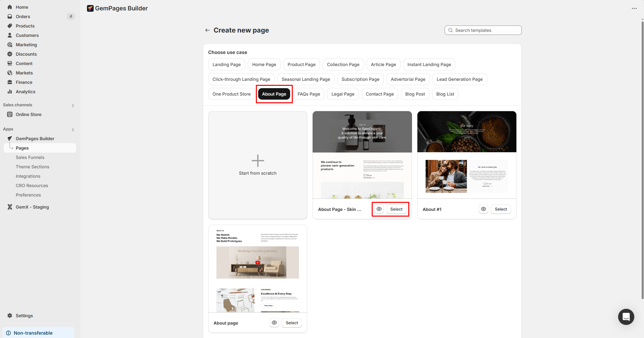Open the three-dot menu in top right

[634, 8]
